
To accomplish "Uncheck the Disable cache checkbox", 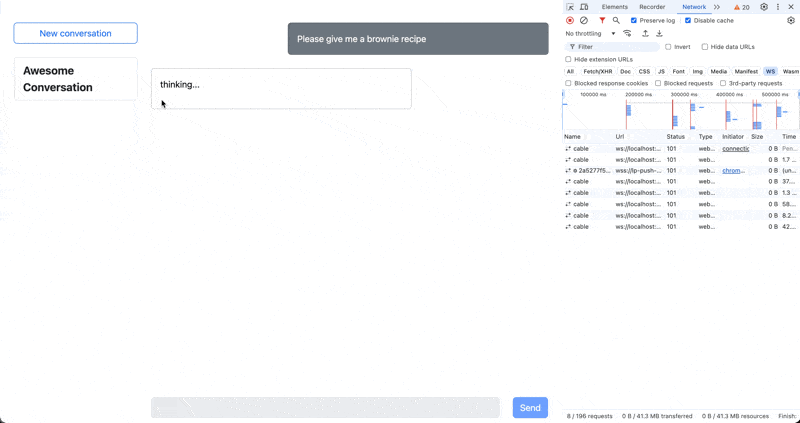I will click(x=688, y=20).
